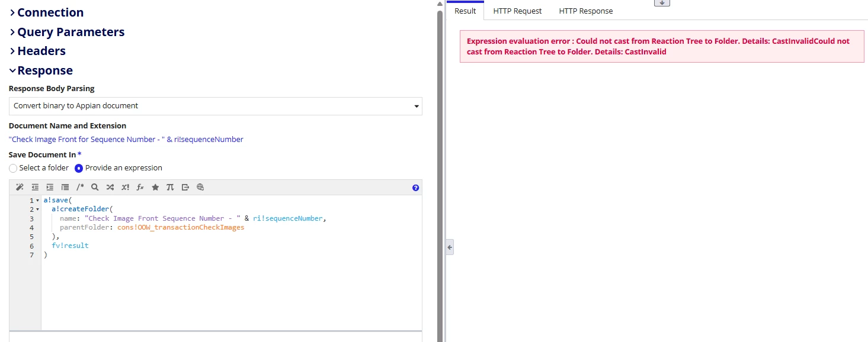Screen dimensions: 868x342
Task: Switch to the Result tab
Action: 465,11
